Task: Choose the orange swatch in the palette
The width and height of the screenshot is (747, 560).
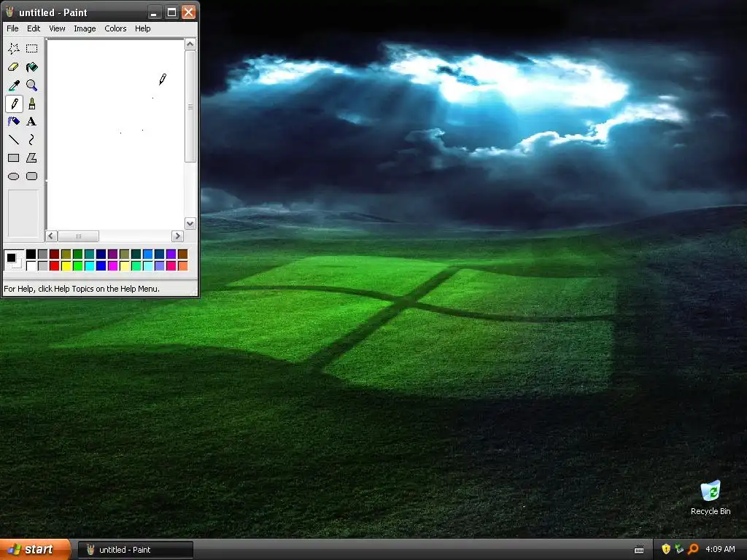Action: [x=183, y=265]
